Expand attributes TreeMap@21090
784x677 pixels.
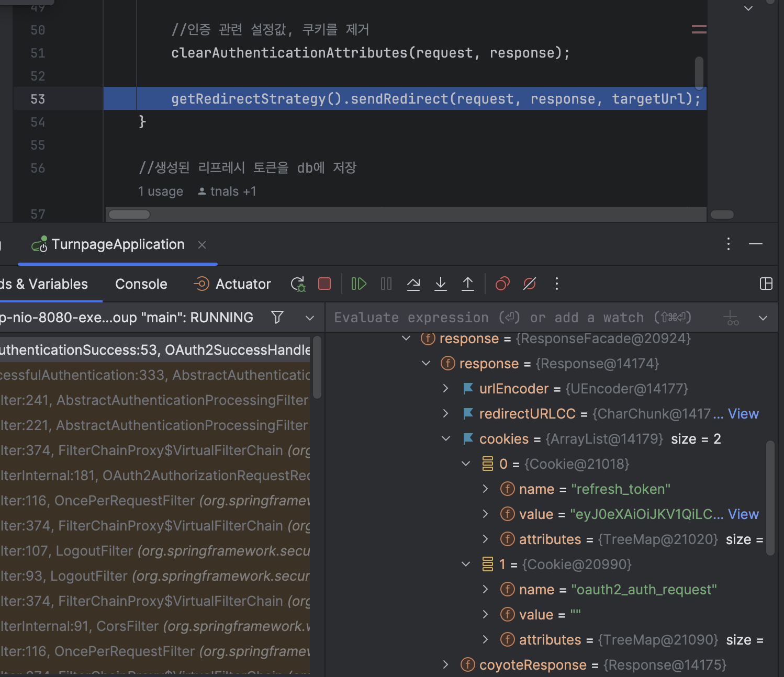486,640
